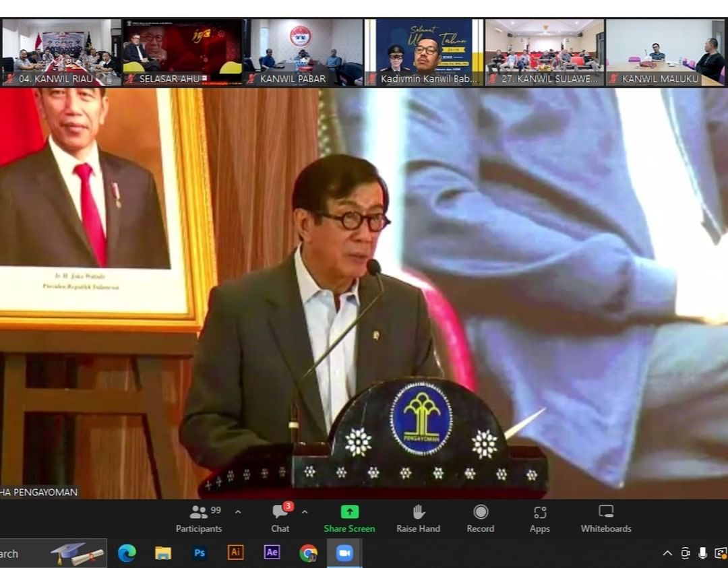This screenshot has height=568, width=728.
Task: Open Microsoft Edge from the taskbar
Action: pos(127,553)
